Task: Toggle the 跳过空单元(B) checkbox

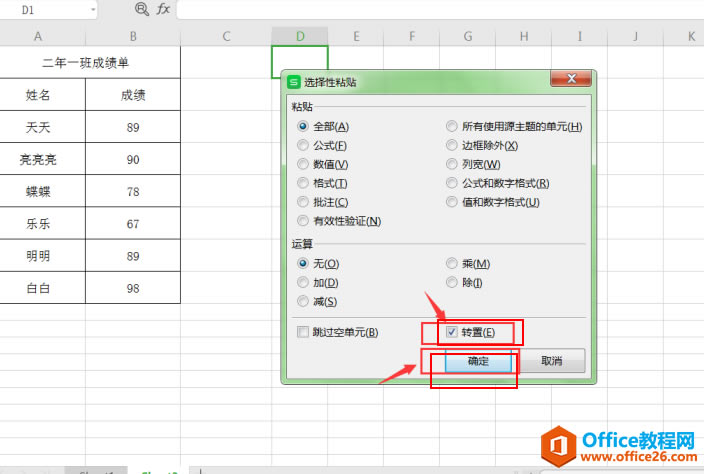Action: (x=303, y=332)
